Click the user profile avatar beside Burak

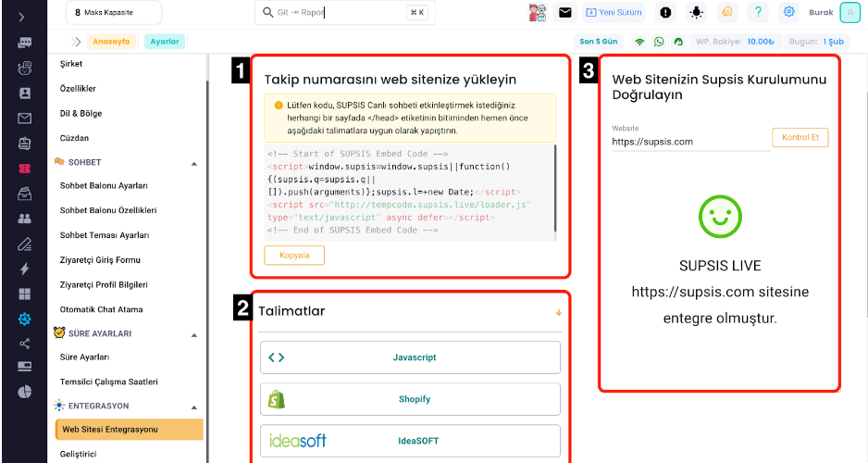coord(849,12)
